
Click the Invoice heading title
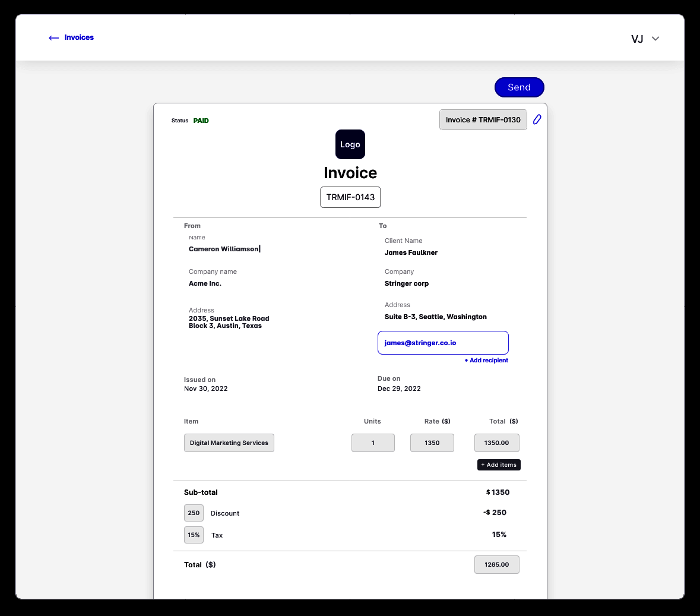tap(350, 172)
